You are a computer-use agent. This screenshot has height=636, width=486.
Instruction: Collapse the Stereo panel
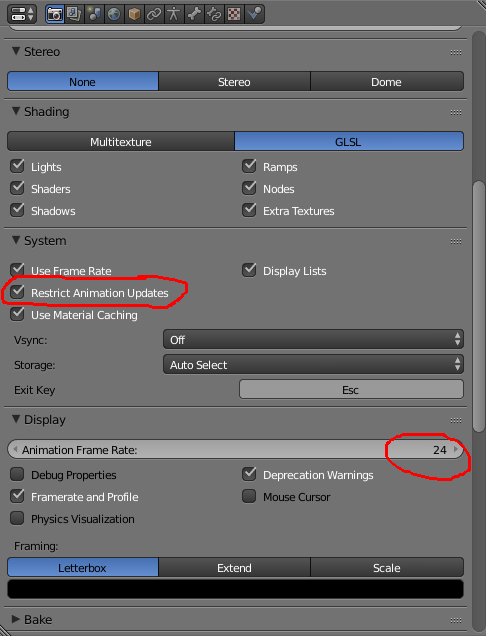[16, 52]
